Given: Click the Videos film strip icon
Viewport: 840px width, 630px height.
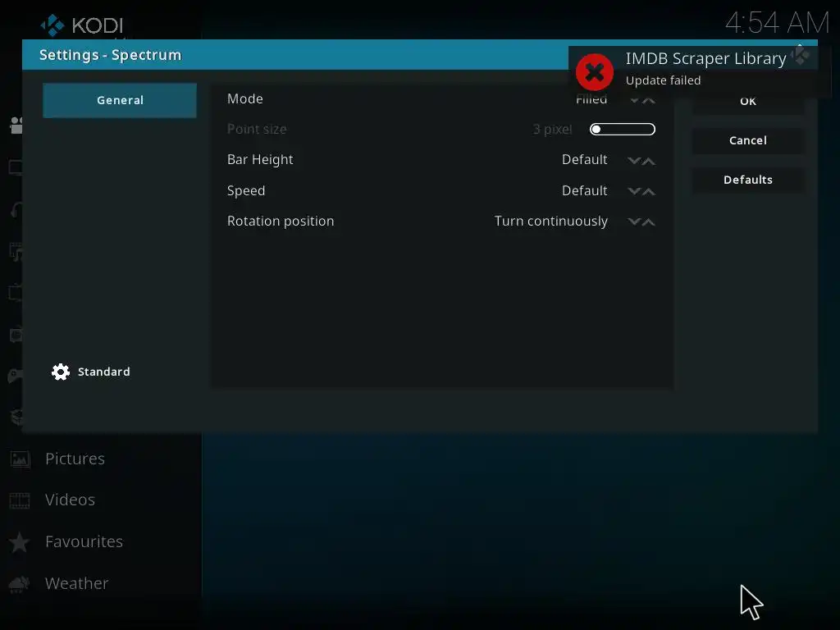Looking at the screenshot, I should (x=20, y=500).
